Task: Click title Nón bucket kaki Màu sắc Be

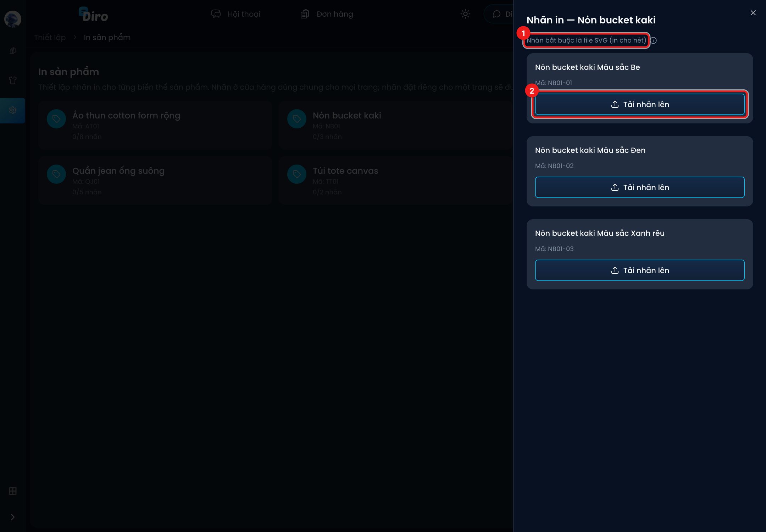Action: pyautogui.click(x=588, y=67)
